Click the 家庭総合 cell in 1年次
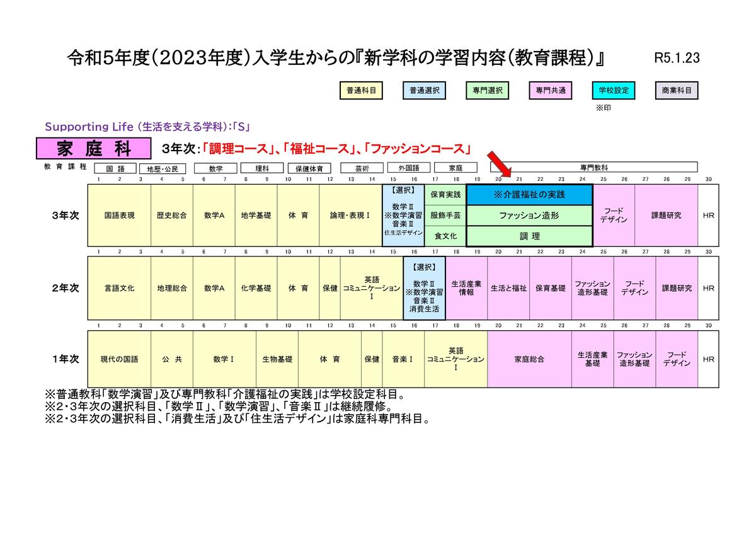756x535 pixels. tap(529, 359)
